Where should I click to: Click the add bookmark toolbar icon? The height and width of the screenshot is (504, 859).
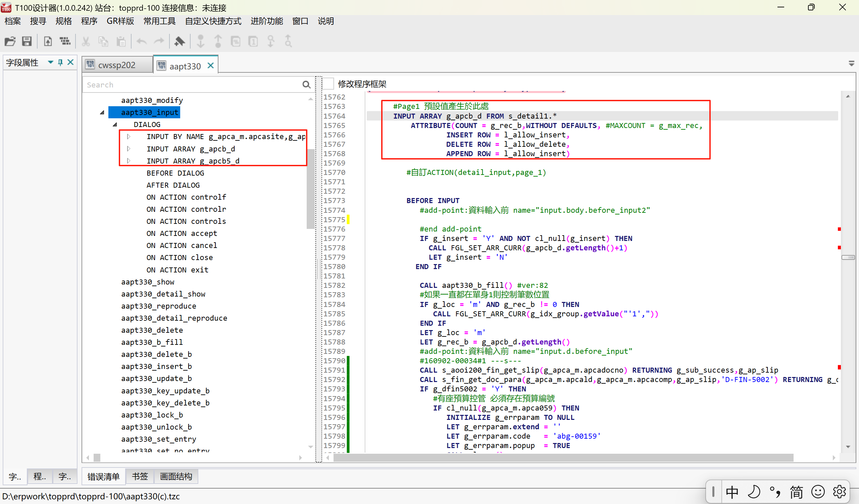pos(179,42)
